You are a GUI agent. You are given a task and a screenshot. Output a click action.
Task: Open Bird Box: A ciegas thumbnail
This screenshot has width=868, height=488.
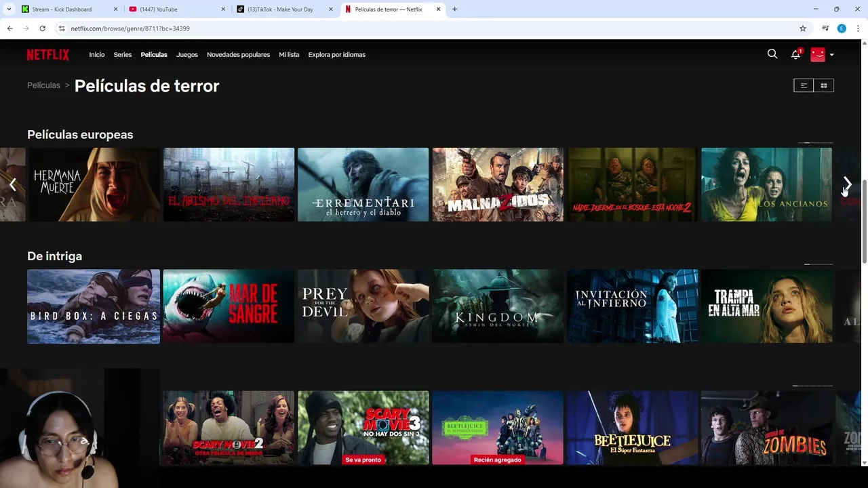click(94, 306)
